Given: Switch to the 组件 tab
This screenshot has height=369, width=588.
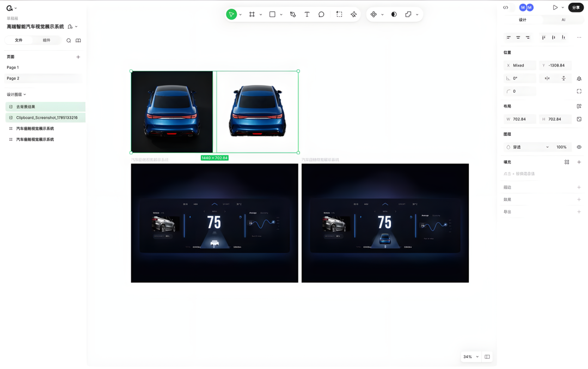Looking at the screenshot, I should point(46,40).
